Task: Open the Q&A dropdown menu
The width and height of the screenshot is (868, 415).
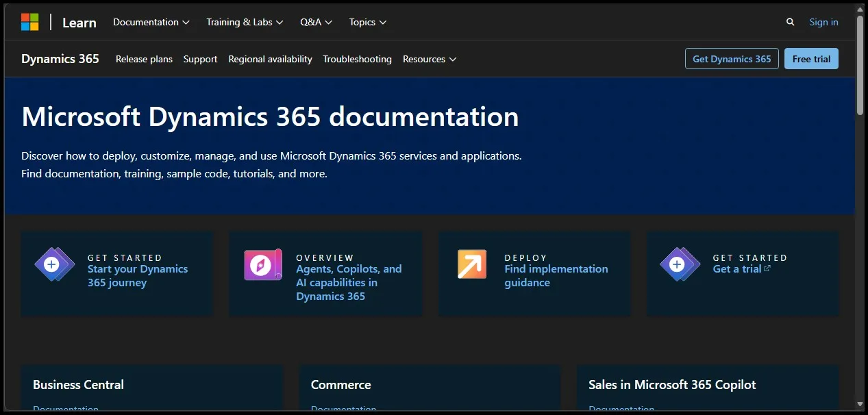Action: point(316,22)
